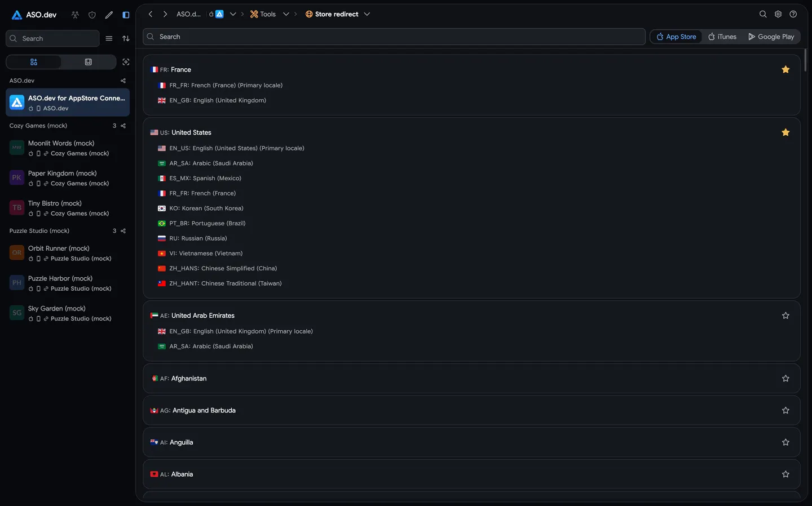Favorite Albania with its star

coord(785,474)
